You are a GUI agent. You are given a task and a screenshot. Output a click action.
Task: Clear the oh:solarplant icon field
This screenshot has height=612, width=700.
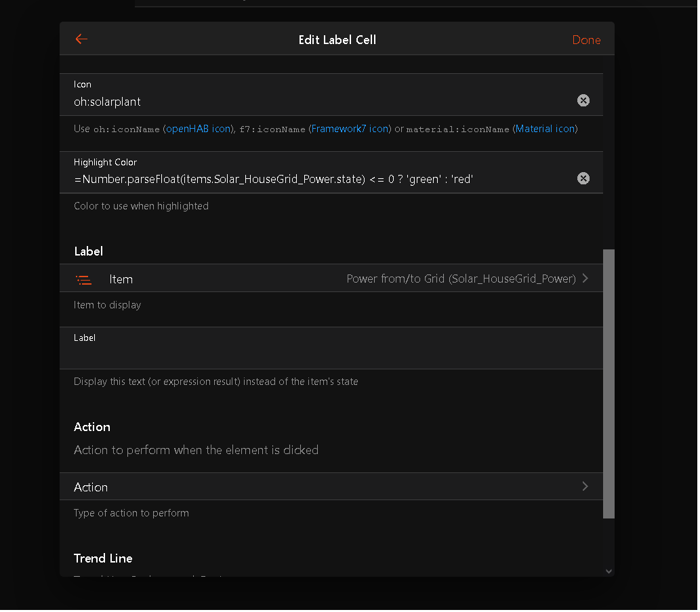(583, 100)
